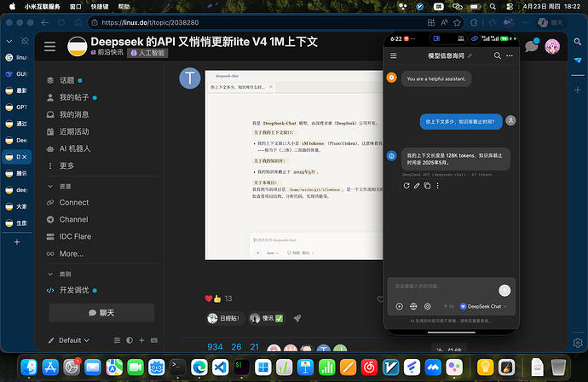Copy the assistant response icon
588x382 pixels.
pyautogui.click(x=427, y=186)
